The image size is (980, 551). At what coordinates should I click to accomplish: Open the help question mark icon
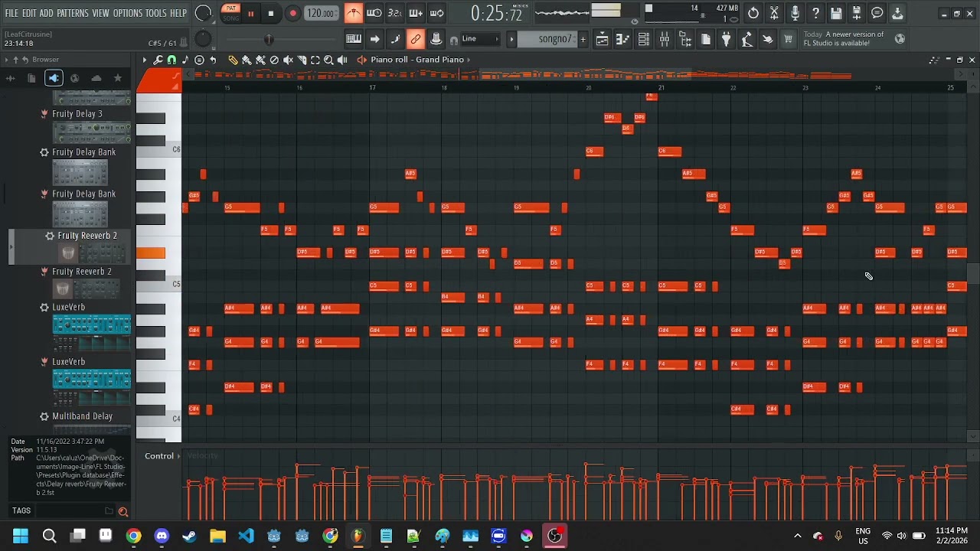pyautogui.click(x=815, y=13)
